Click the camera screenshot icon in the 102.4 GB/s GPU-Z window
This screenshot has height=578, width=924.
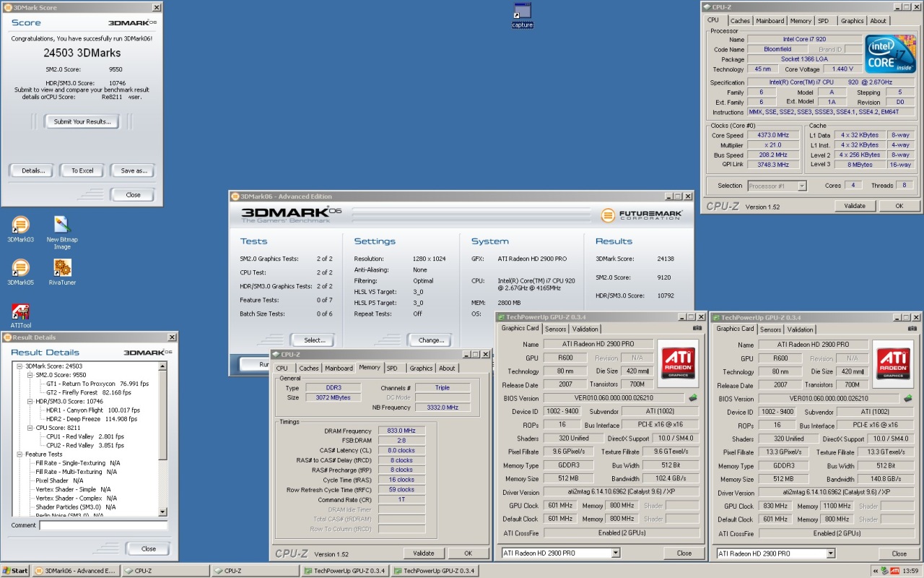click(697, 328)
